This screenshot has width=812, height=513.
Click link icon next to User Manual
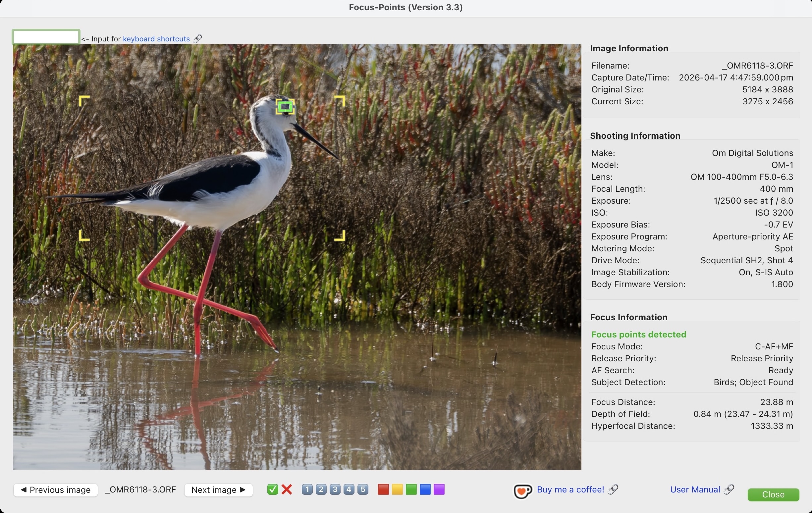(x=729, y=489)
